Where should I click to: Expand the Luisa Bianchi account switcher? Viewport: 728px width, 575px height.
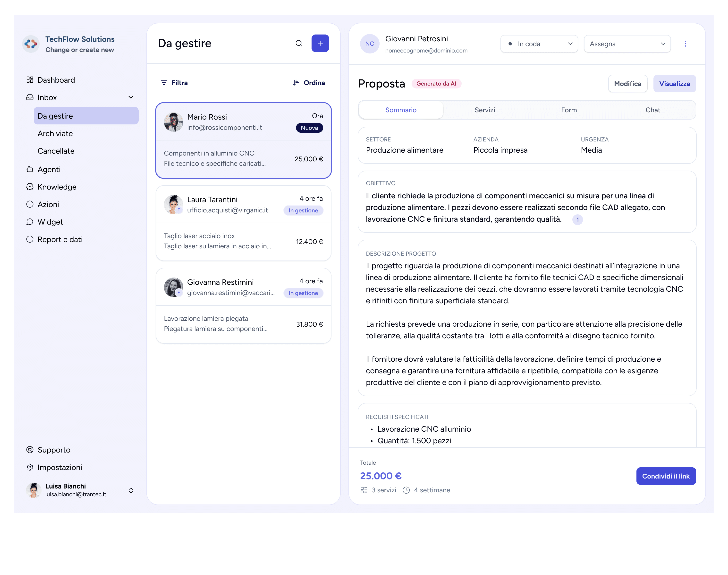131,490
